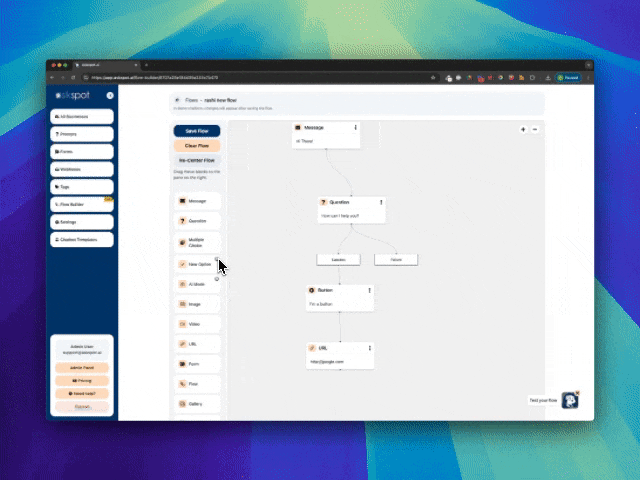Click the askspot logo
The image size is (640, 480).
pyautogui.click(x=73, y=96)
